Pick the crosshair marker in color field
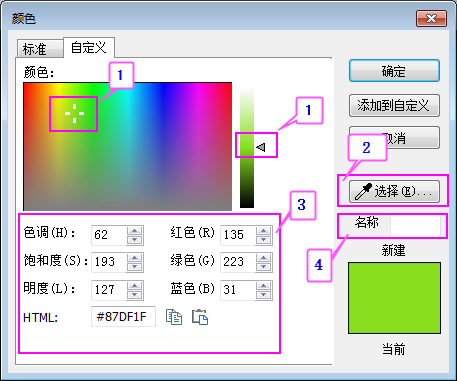Image resolution: width=457 pixels, height=381 pixels. click(74, 113)
